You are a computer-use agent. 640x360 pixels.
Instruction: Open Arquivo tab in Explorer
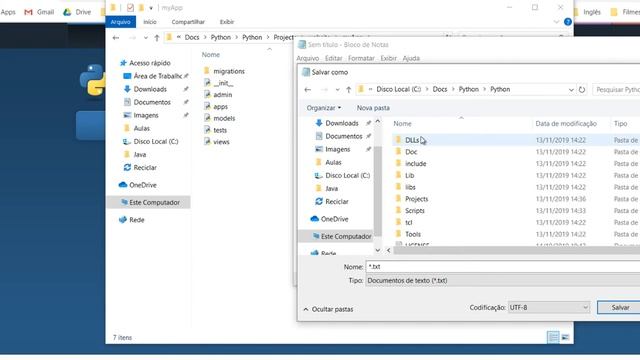point(120,22)
